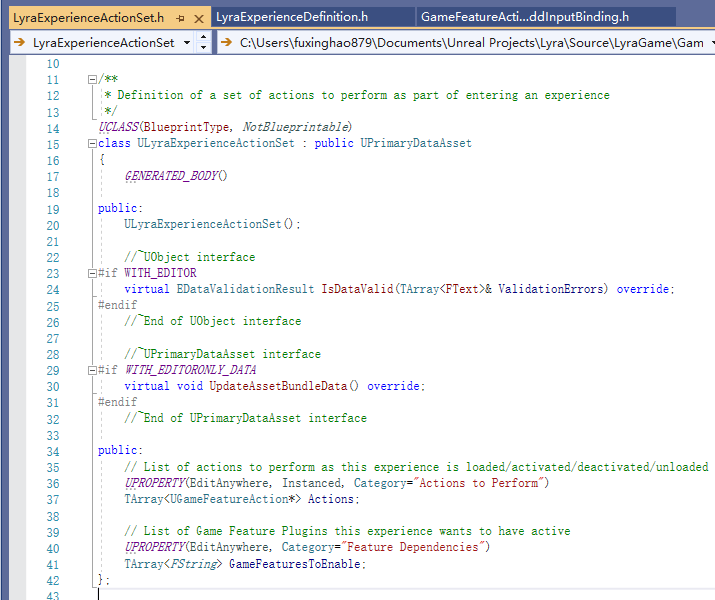Click the "Feature Dependencies" category string
Image resolution: width=715 pixels, height=600 pixels.
click(x=413, y=547)
